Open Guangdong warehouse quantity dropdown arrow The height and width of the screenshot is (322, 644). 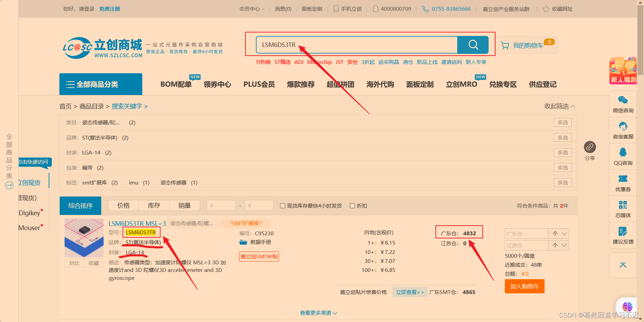[564, 234]
